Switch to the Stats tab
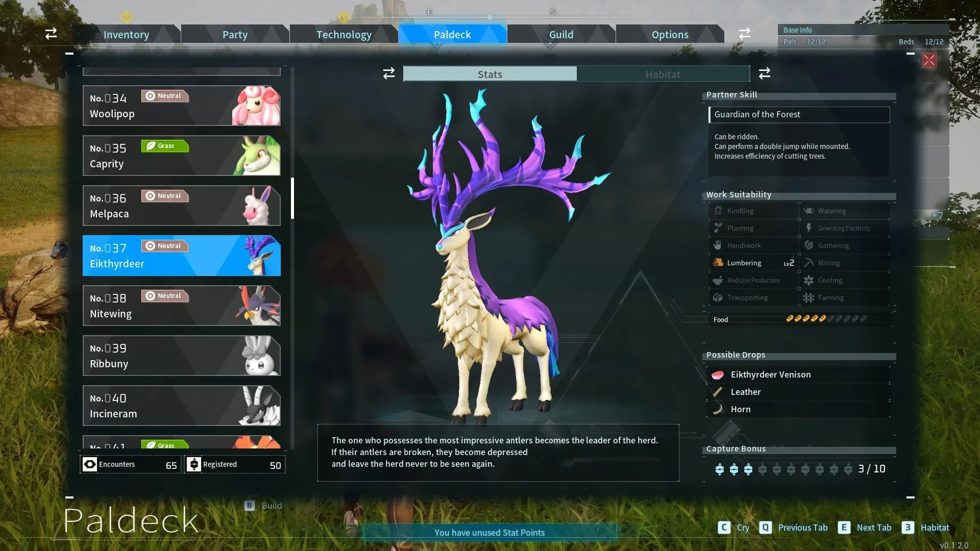The height and width of the screenshot is (551, 980). pos(490,74)
